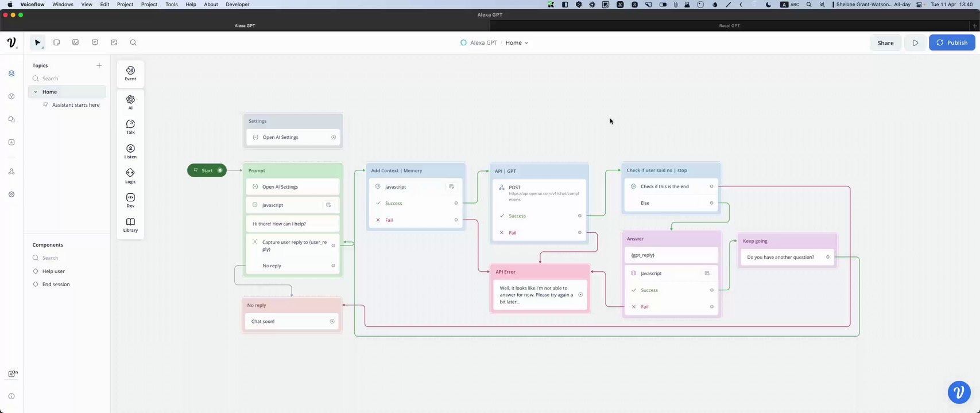Open the Logic step menu

point(130,176)
